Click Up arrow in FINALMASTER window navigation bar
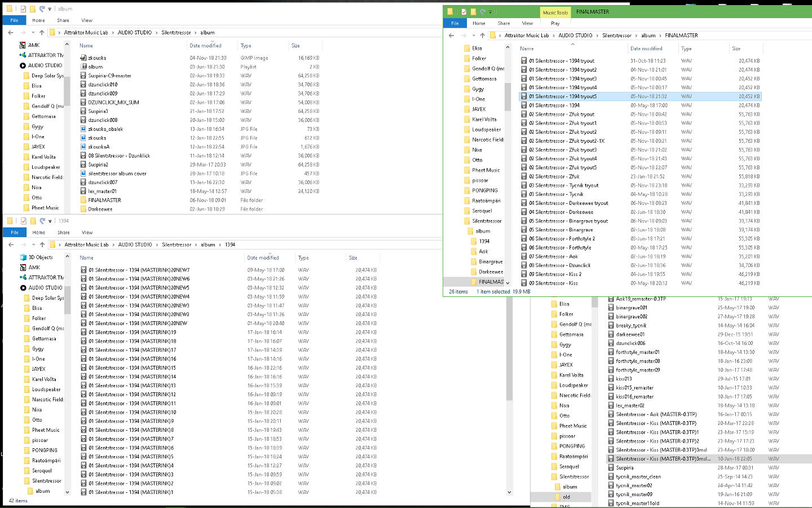The width and height of the screenshot is (812, 508). click(482, 36)
